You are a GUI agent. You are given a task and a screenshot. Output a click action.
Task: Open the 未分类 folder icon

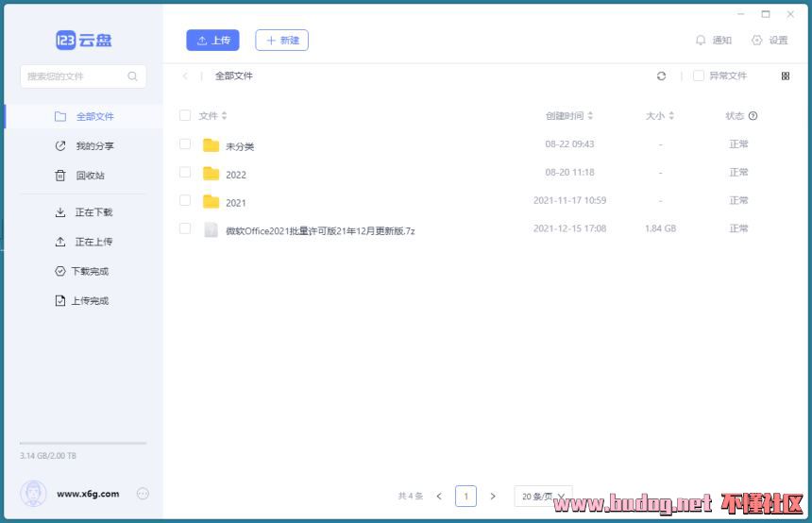coord(211,145)
